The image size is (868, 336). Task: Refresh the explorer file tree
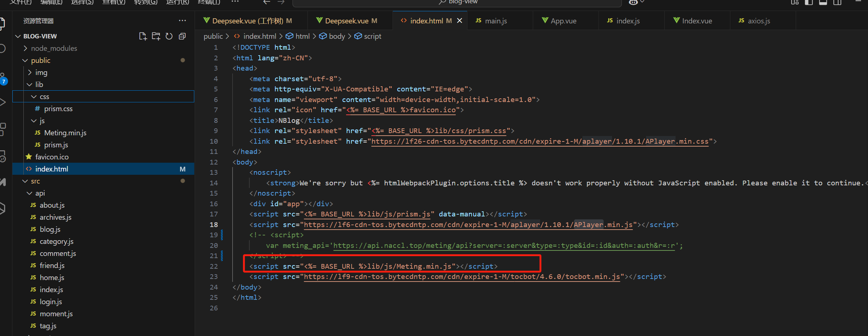tap(169, 36)
